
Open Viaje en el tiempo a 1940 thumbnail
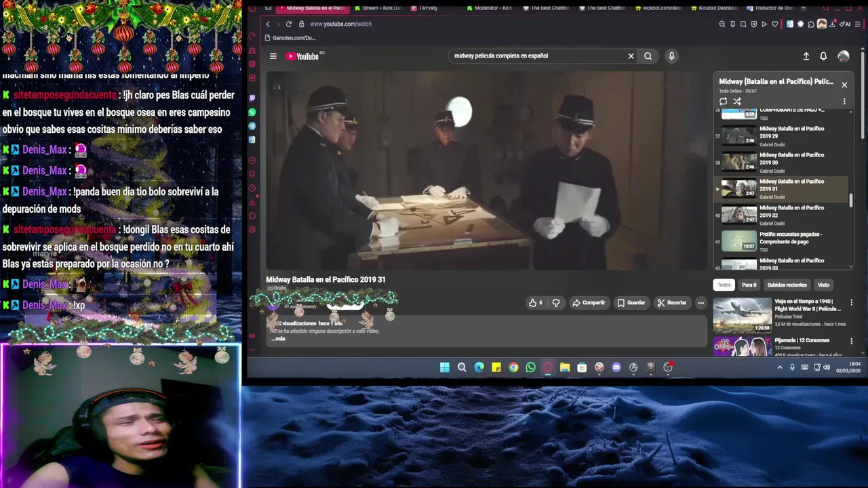pyautogui.click(x=743, y=315)
